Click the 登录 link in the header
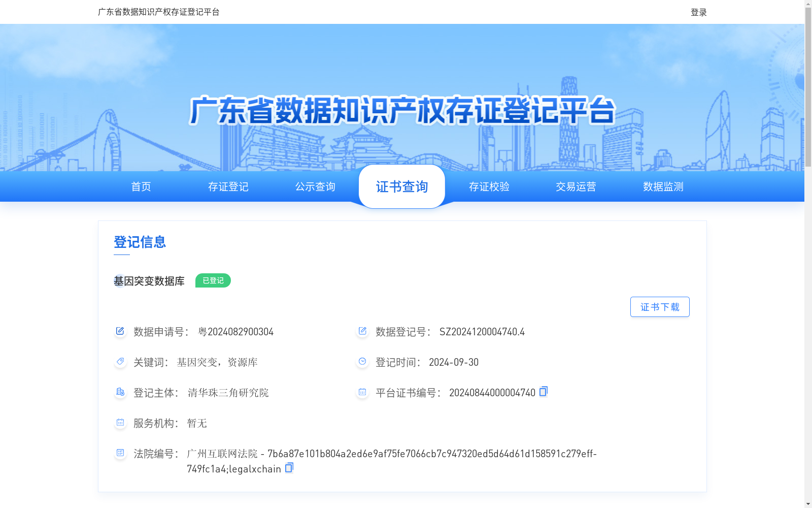812x508 pixels. (x=699, y=12)
